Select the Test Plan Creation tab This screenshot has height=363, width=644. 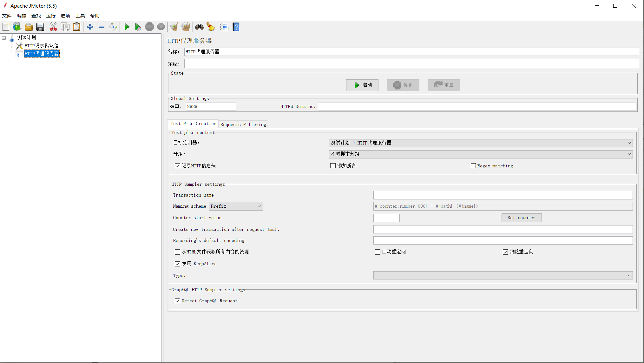(x=193, y=124)
